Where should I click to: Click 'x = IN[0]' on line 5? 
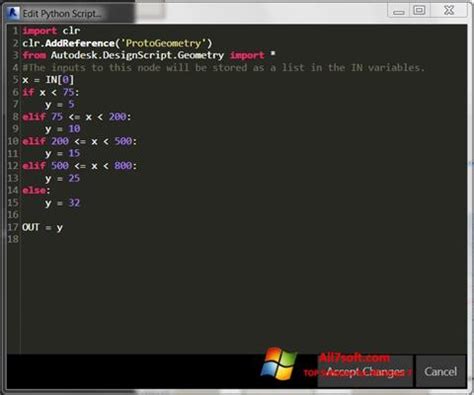tap(48, 80)
